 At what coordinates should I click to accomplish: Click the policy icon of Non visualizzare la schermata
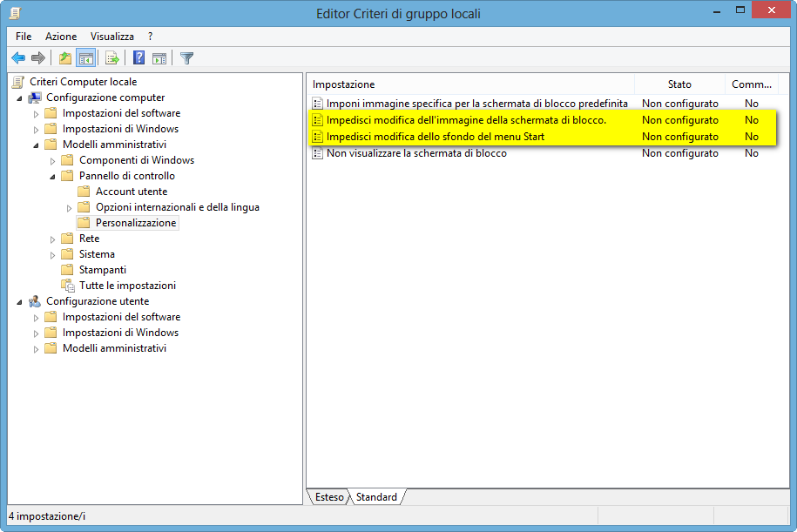point(318,153)
